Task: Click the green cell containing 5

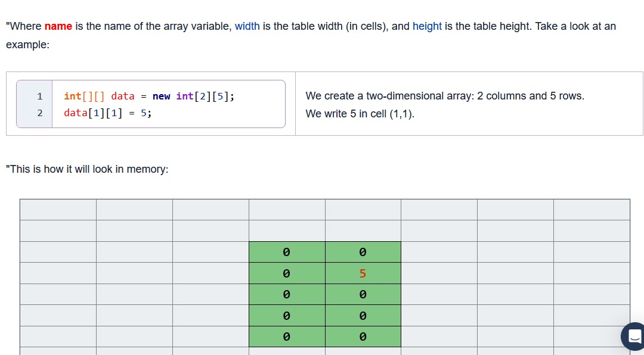Action: coord(363,273)
